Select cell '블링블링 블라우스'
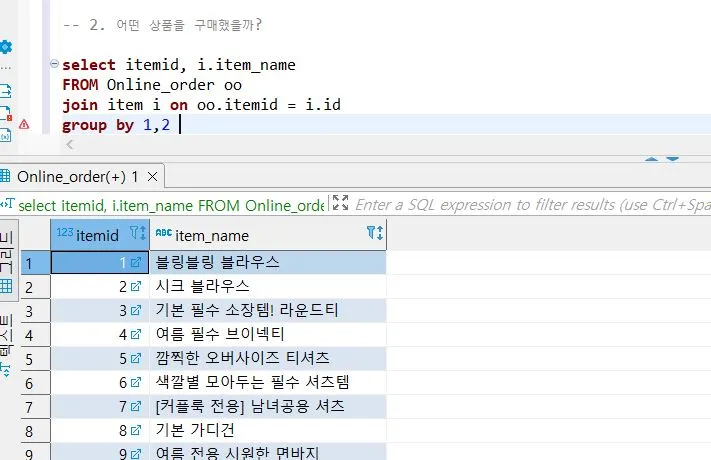 point(268,262)
